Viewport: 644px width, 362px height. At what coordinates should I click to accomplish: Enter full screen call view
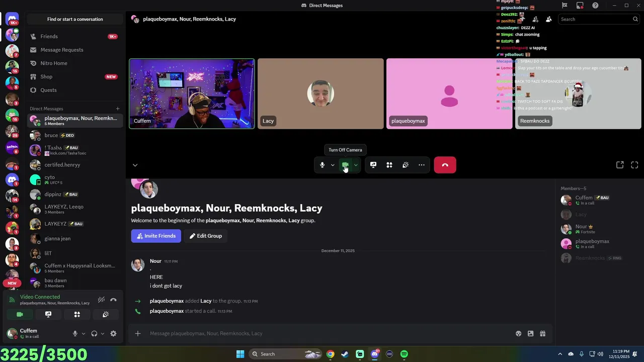click(634, 165)
